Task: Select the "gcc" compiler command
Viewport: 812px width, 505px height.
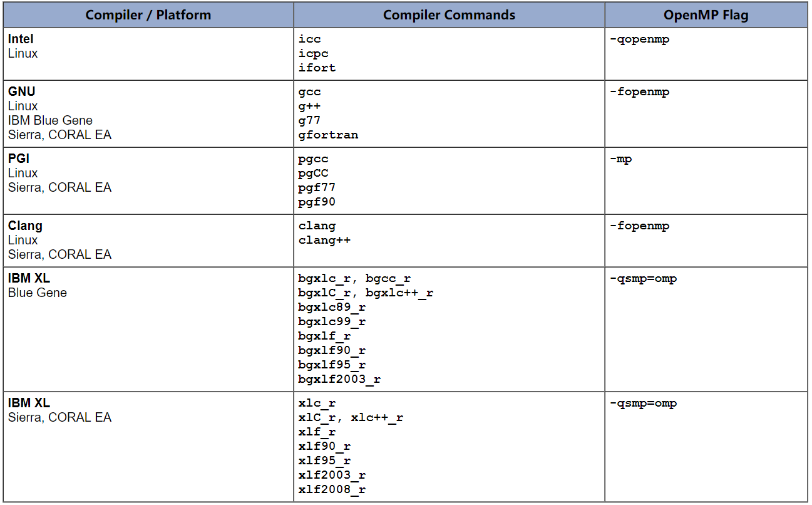Action: click(309, 92)
